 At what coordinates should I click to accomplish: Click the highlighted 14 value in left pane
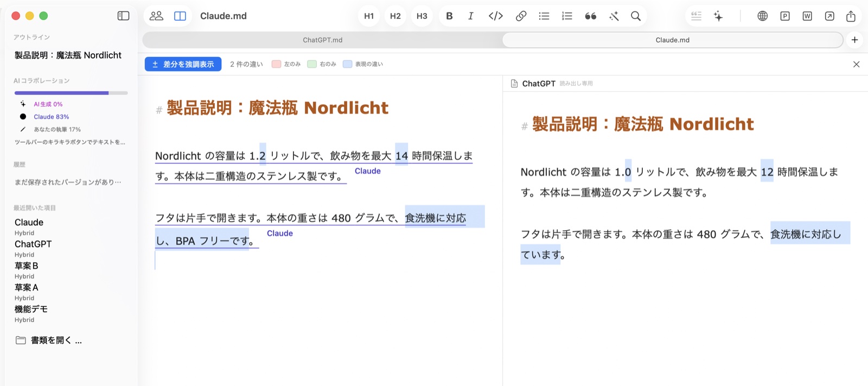click(401, 156)
